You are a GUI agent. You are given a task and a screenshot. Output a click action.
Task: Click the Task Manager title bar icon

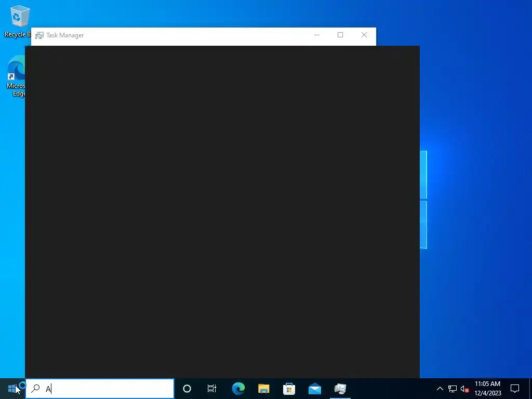(39, 35)
